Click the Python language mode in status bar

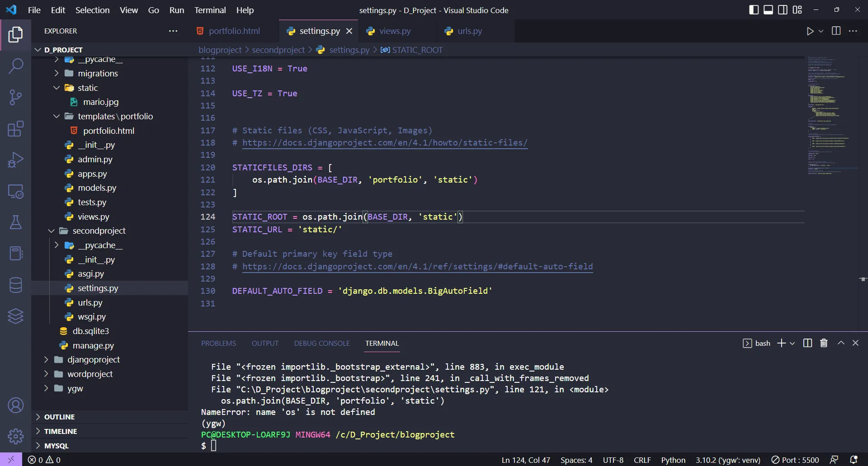click(x=673, y=460)
